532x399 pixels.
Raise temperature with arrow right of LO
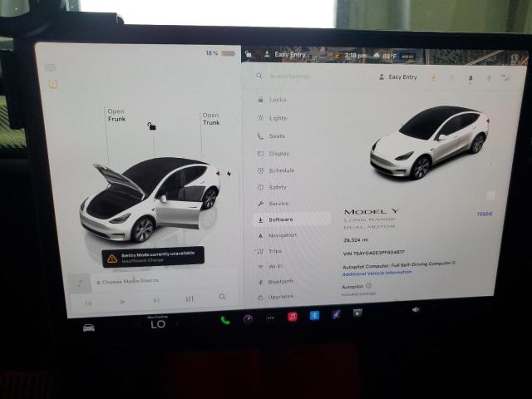(177, 323)
